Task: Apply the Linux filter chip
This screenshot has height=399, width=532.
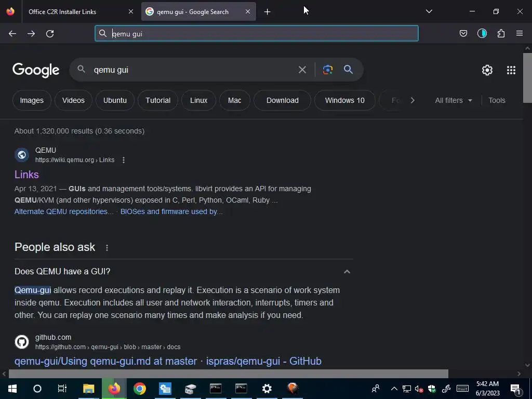Action: pyautogui.click(x=198, y=100)
